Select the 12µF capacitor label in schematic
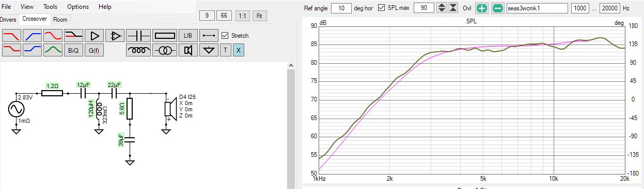644x189 pixels. (x=83, y=85)
